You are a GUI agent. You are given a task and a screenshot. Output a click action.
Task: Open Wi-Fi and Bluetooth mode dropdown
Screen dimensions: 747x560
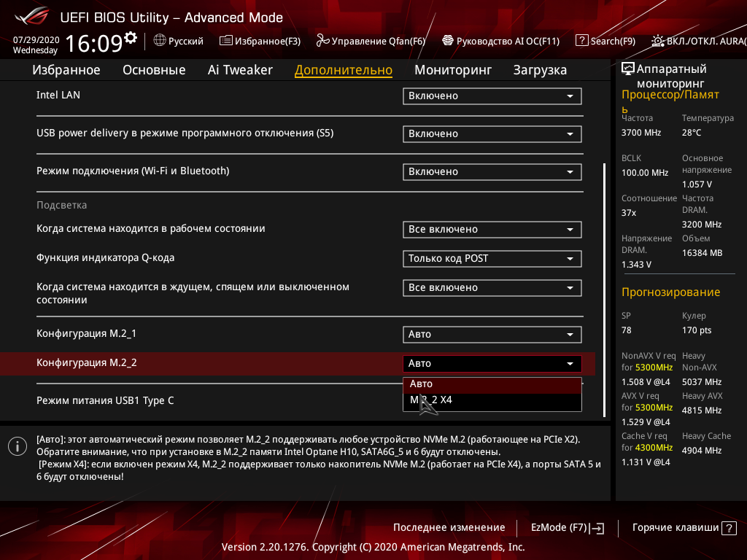click(x=492, y=172)
